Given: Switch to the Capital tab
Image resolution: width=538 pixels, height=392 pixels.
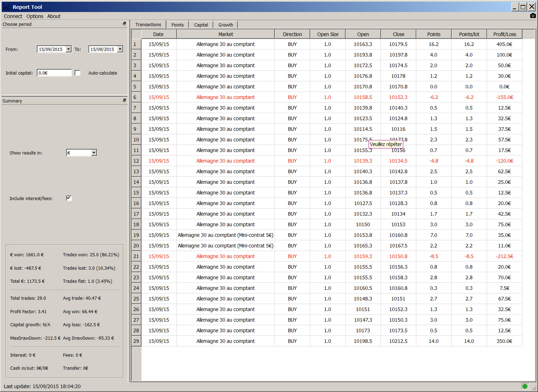Looking at the screenshot, I should coord(201,25).
